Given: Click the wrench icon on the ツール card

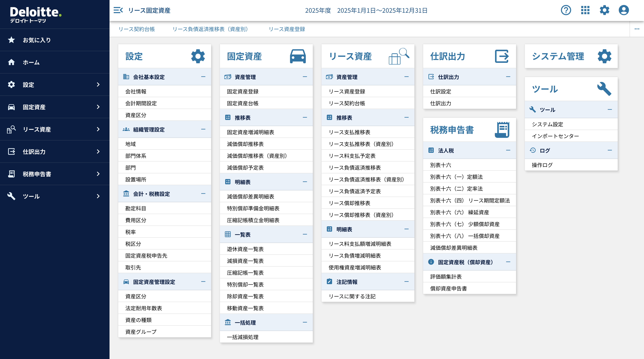Looking at the screenshot, I should (x=605, y=88).
